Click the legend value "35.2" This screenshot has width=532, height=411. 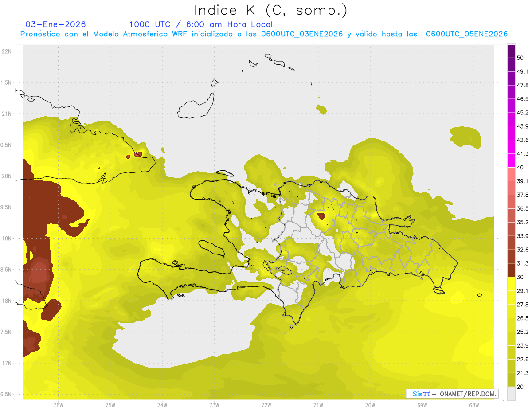pyautogui.click(x=523, y=222)
